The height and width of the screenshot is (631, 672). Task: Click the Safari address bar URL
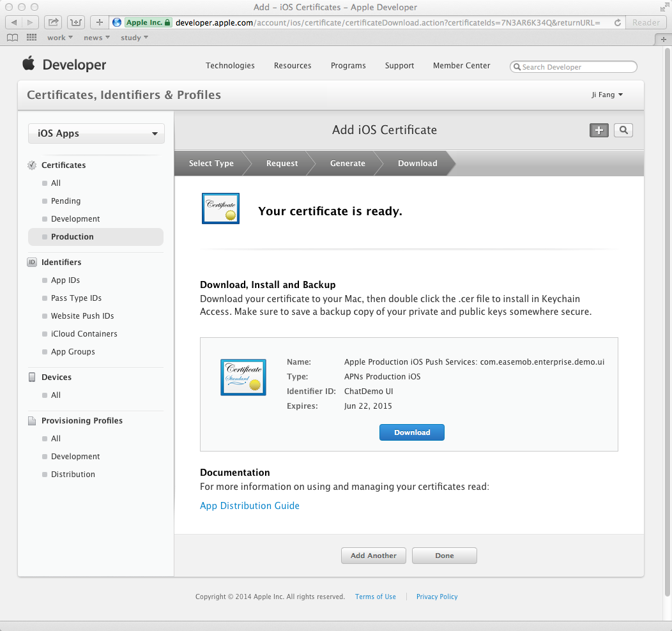pyautogui.click(x=388, y=22)
